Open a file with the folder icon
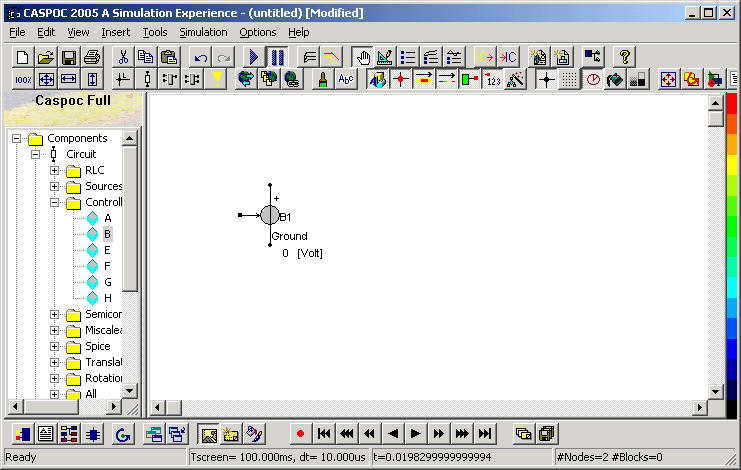Image resolution: width=741 pixels, height=470 pixels. point(46,57)
